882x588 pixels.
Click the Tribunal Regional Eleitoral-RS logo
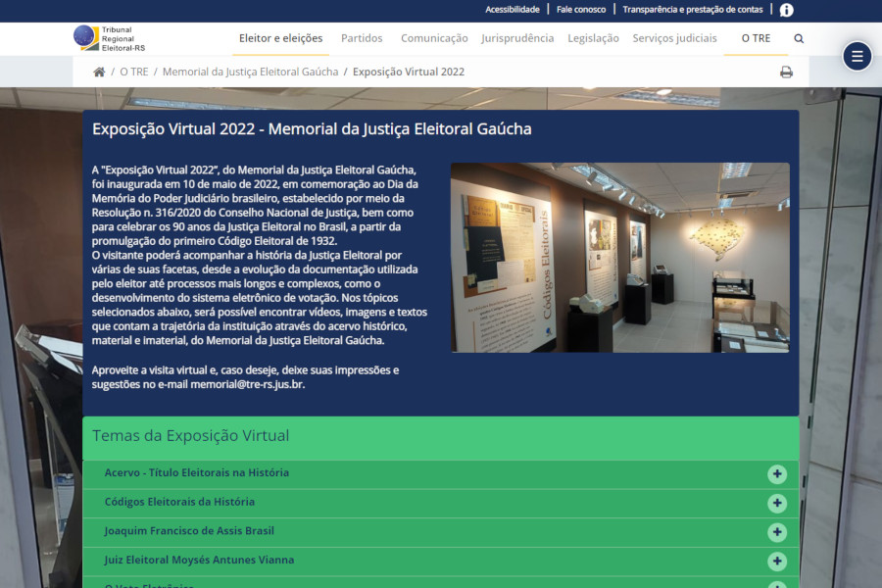coord(110,38)
